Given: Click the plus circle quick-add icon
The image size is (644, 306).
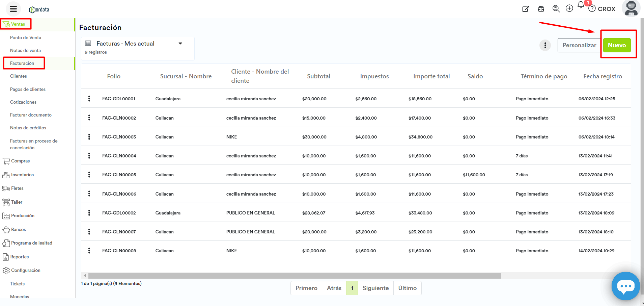Looking at the screenshot, I should (x=569, y=8).
